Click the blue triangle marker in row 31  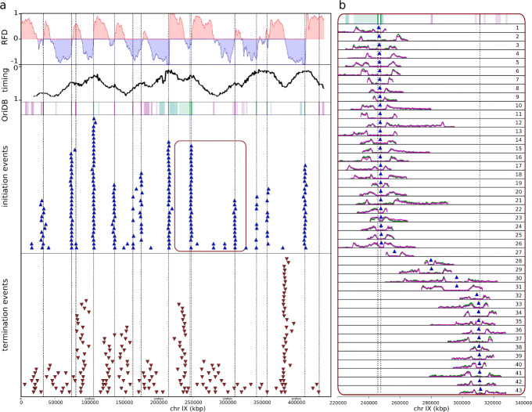(457, 286)
